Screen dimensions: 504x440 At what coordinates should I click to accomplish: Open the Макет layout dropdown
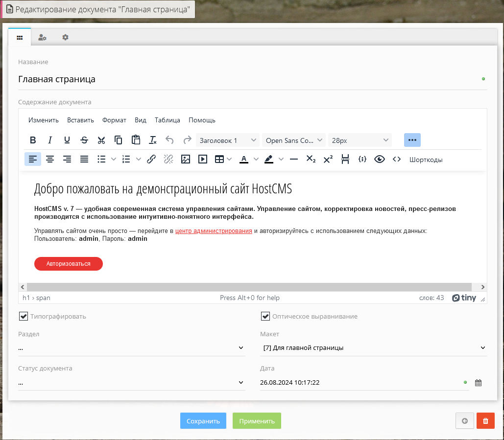coord(373,348)
